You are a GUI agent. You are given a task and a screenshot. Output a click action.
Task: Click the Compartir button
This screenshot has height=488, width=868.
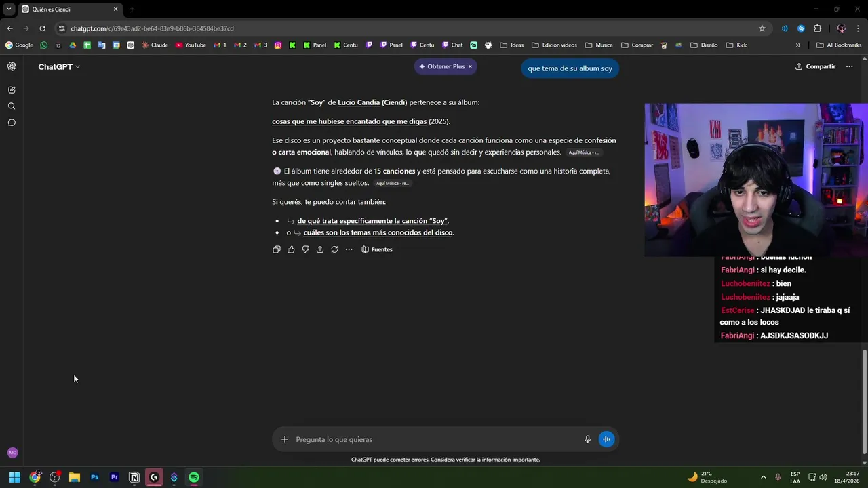[815, 66]
